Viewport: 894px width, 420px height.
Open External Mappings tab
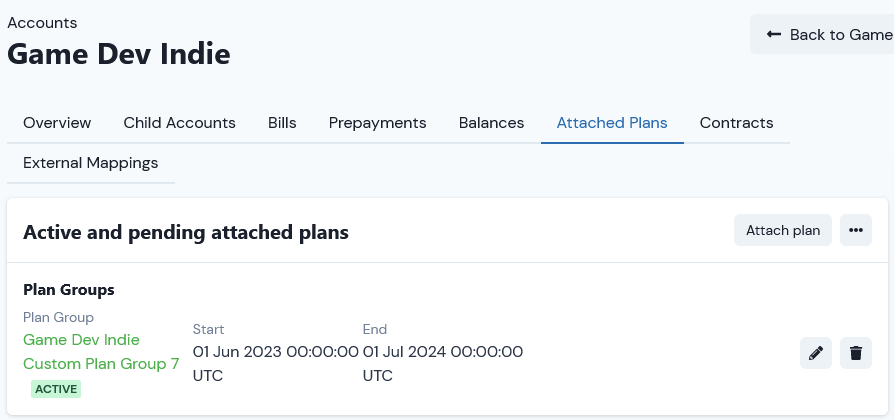91,163
